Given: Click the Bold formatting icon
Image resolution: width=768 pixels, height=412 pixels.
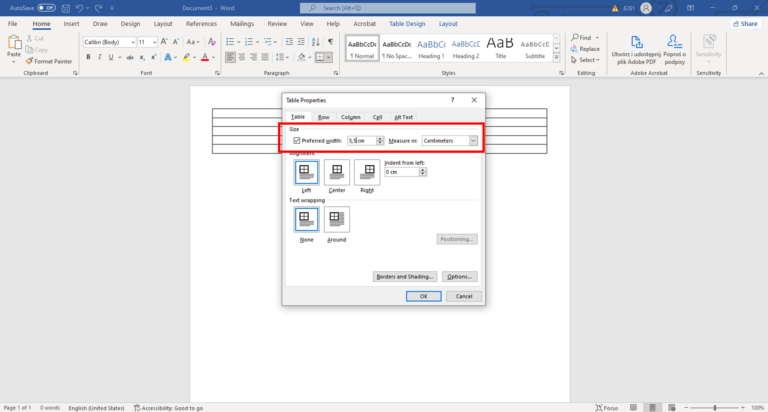Looking at the screenshot, I should (x=88, y=57).
